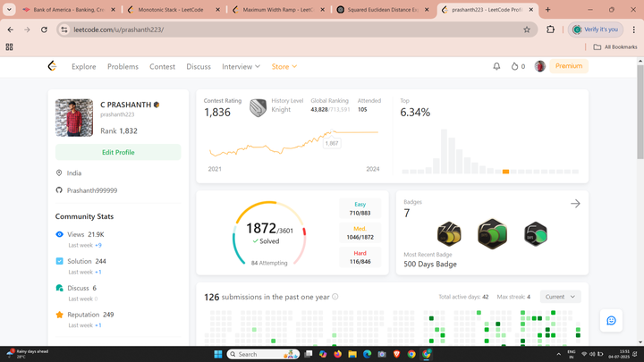Show hidden system tray icons
Viewport: 644px width, 362px height.
558,354
